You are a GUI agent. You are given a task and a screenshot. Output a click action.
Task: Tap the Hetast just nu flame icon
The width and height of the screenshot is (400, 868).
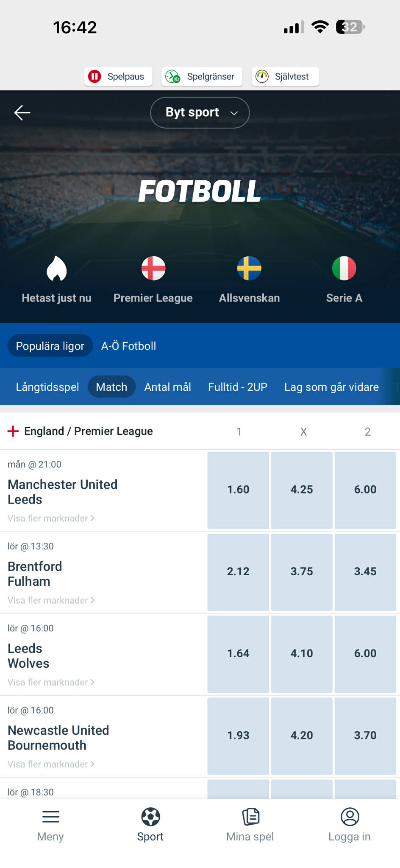56,269
